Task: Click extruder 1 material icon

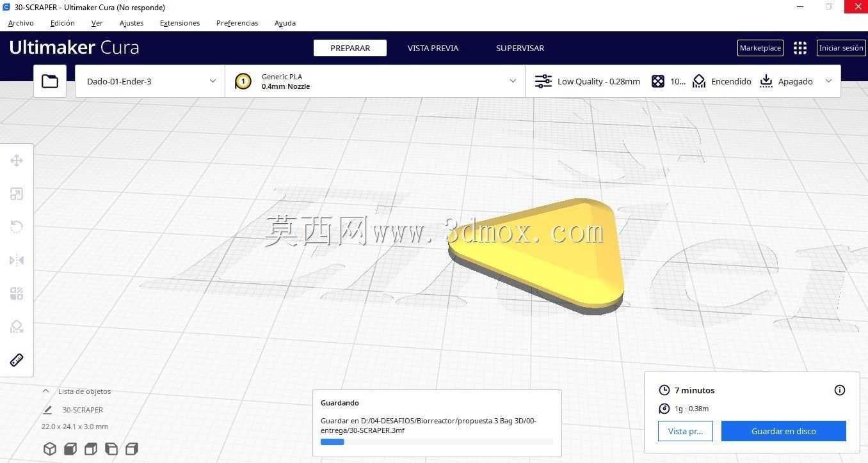Action: [243, 81]
